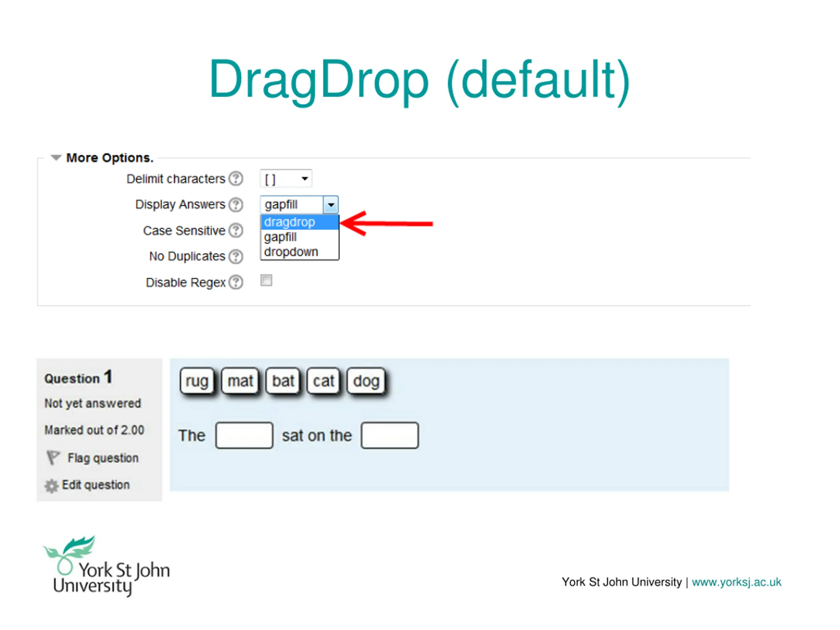Click the Disable Regex label
The image size is (840, 630).
point(186,283)
